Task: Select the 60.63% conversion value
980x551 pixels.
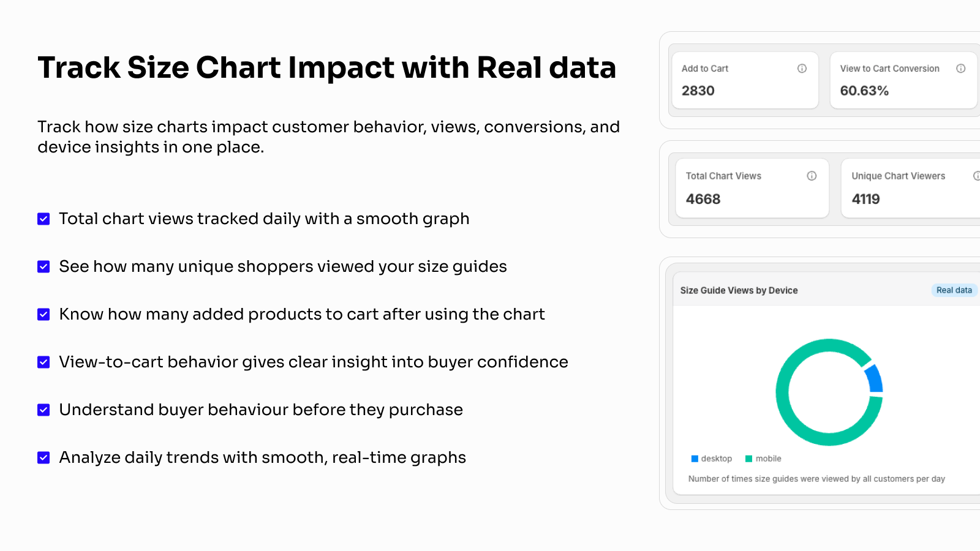Action: pyautogui.click(x=864, y=91)
